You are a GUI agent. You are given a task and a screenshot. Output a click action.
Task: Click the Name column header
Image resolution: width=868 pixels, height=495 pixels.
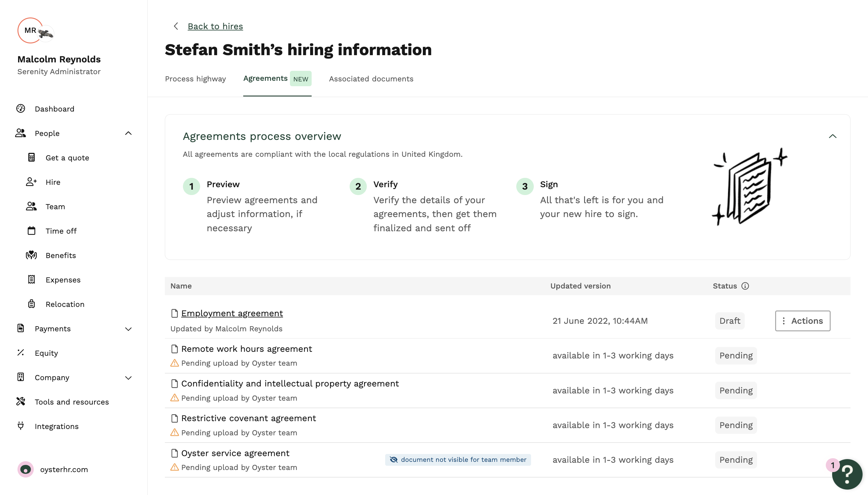pyautogui.click(x=181, y=286)
